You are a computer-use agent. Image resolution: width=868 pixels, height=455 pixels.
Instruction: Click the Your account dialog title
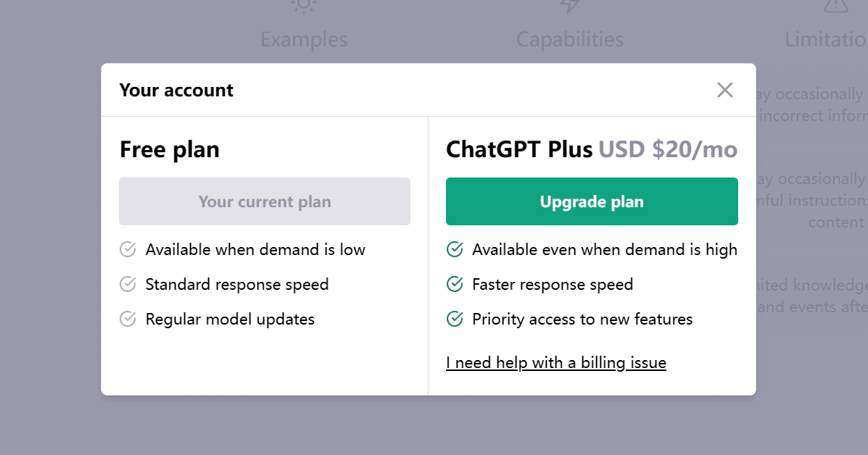(176, 91)
